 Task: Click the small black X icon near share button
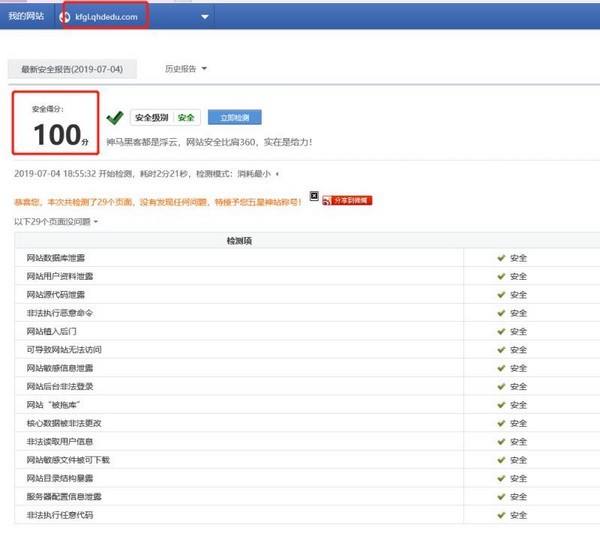click(x=314, y=196)
